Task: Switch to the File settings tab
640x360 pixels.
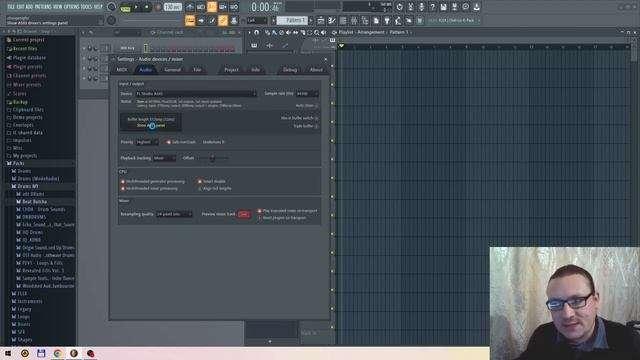Action: [x=197, y=70]
